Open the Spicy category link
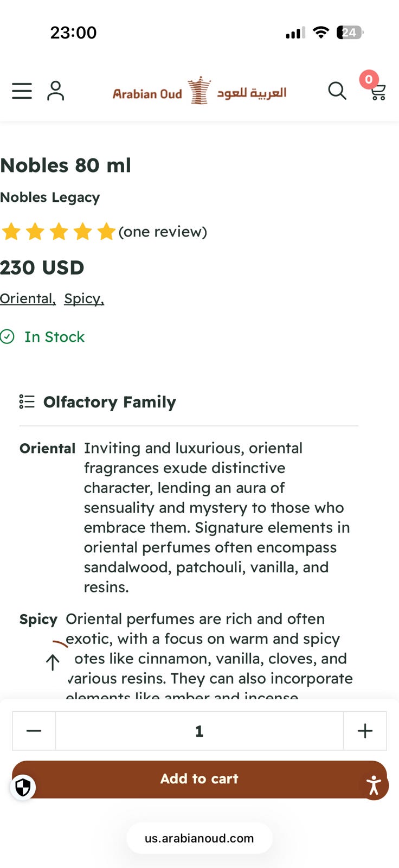This screenshot has width=399, height=868. 83,298
